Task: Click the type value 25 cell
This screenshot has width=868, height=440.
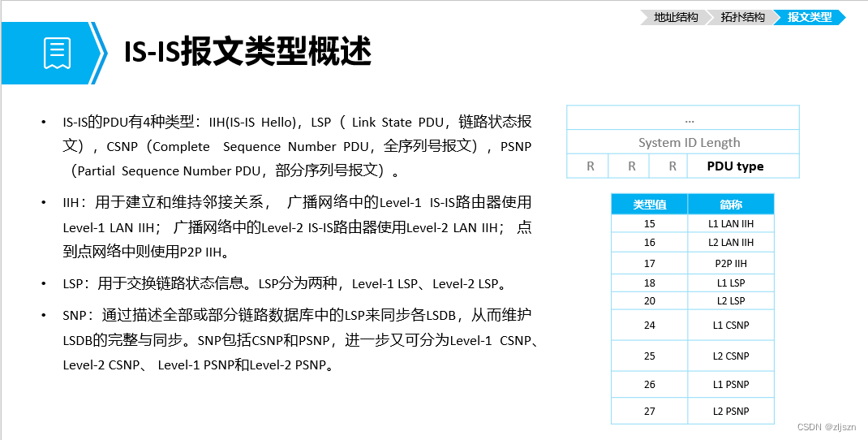Action: point(649,356)
